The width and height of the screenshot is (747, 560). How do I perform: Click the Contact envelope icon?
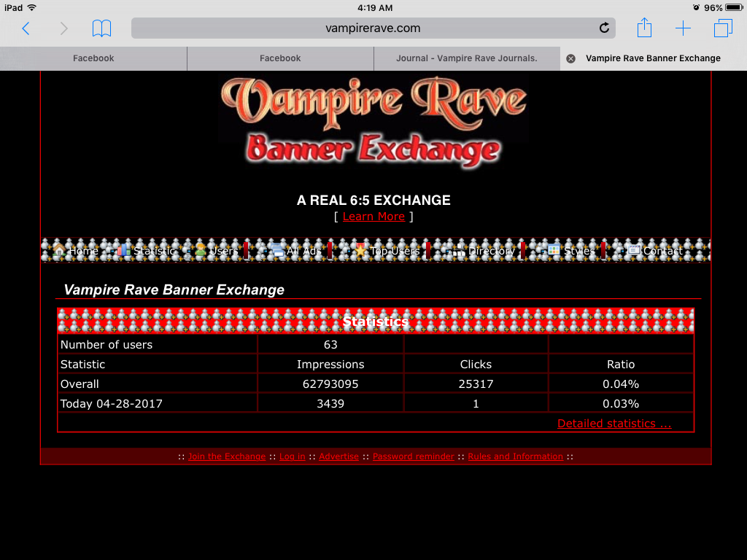coord(634,249)
